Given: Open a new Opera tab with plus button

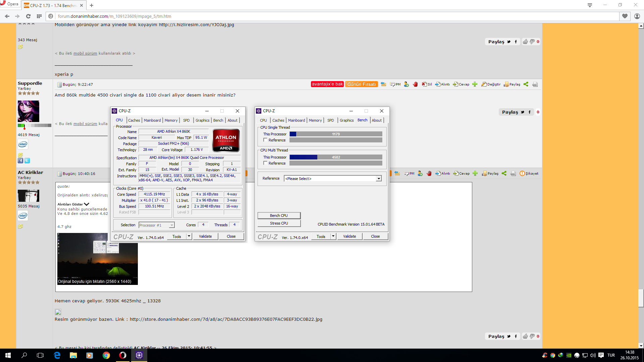Looking at the screenshot, I should click(92, 5).
